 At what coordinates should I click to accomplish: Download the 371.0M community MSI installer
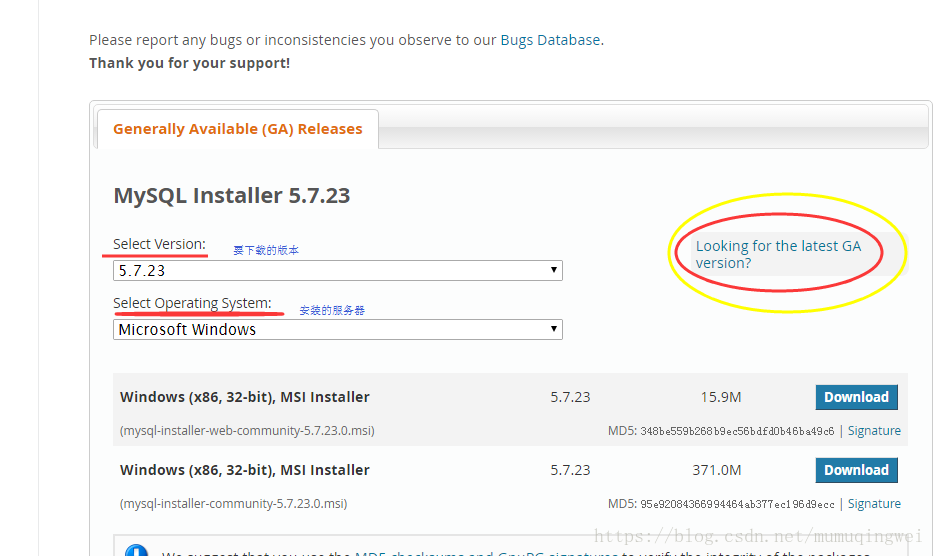pos(856,470)
